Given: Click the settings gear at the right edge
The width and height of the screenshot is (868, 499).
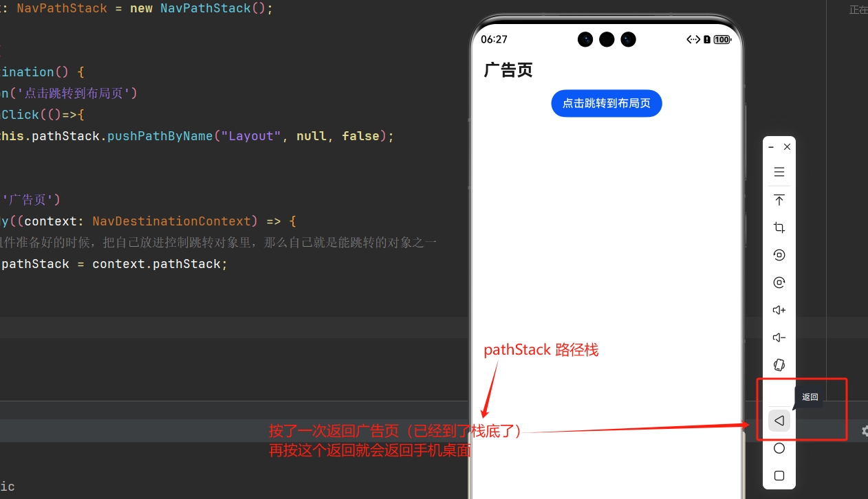Looking at the screenshot, I should 865,431.
